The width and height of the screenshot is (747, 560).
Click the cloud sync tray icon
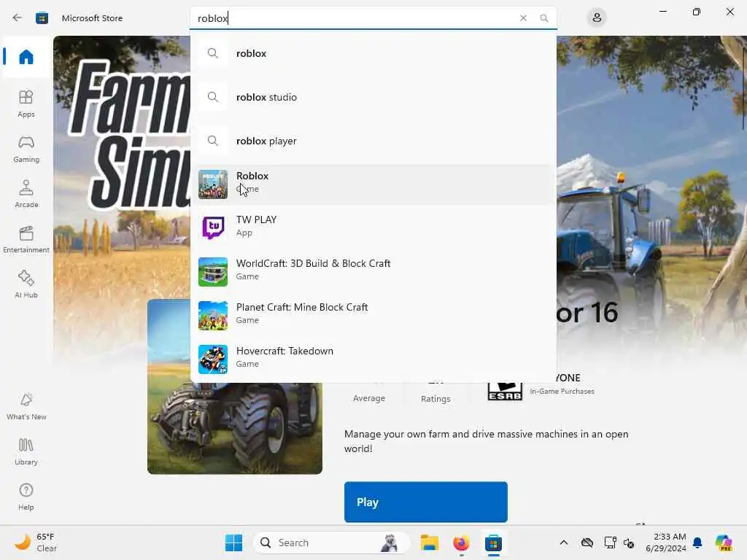(587, 542)
